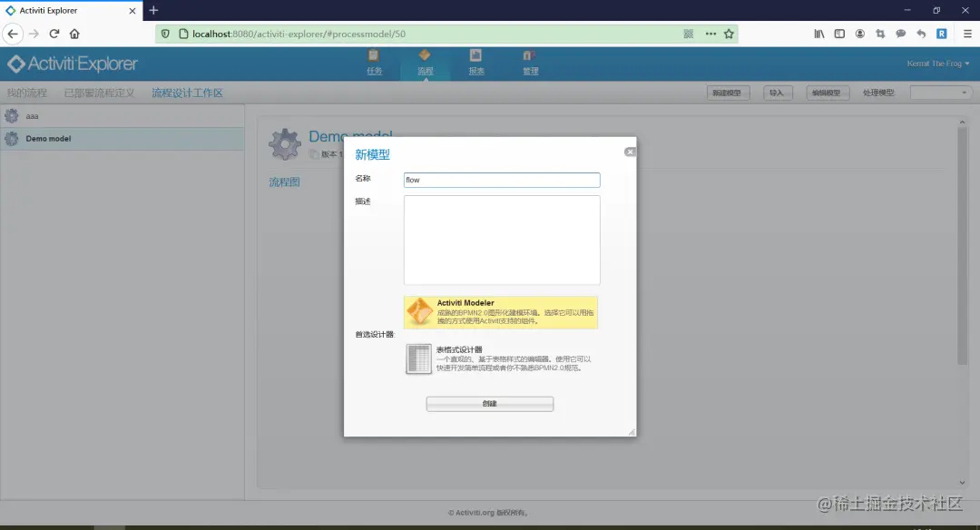
Task: Select the Activiti Explorer browser tab
Action: coord(71,11)
